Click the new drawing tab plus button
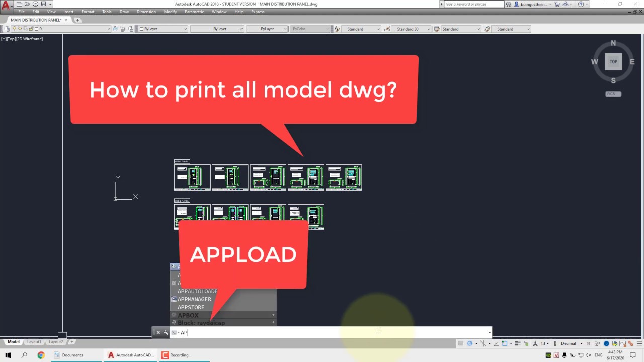This screenshot has height=362, width=644. (77, 20)
